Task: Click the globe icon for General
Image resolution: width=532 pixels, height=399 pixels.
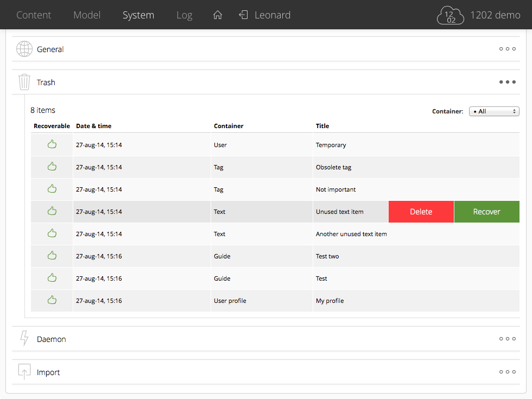Action: pyautogui.click(x=24, y=49)
